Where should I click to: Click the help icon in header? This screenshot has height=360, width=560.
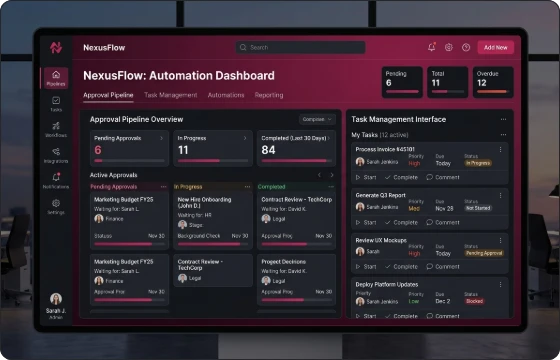[466, 47]
